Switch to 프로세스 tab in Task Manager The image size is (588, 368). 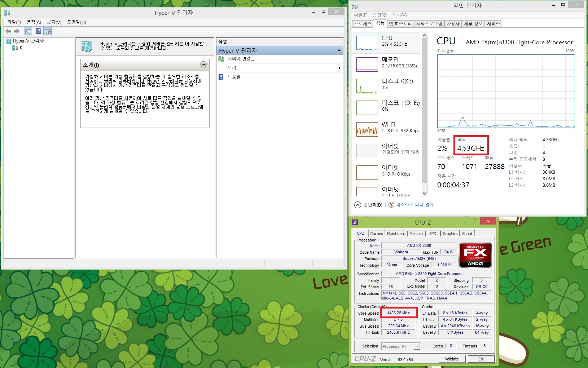click(x=363, y=24)
